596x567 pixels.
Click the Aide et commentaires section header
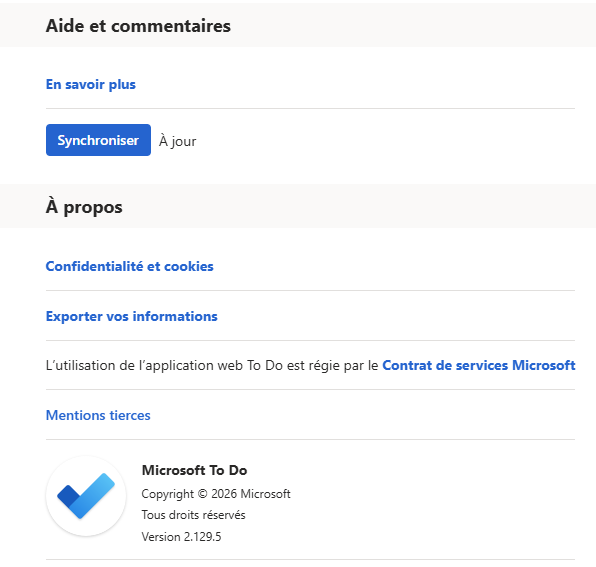click(x=138, y=26)
